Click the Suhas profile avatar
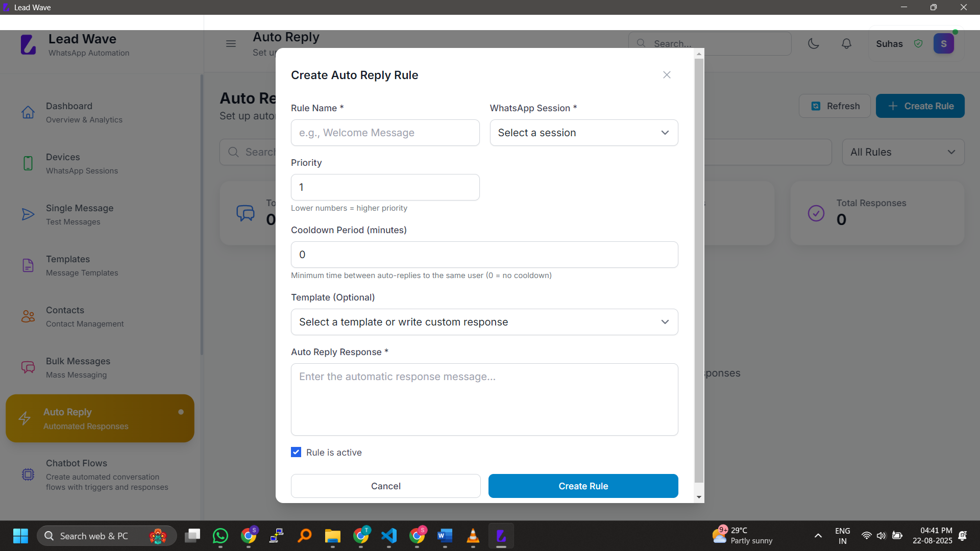Image resolution: width=980 pixels, height=551 pixels. pyautogui.click(x=943, y=44)
